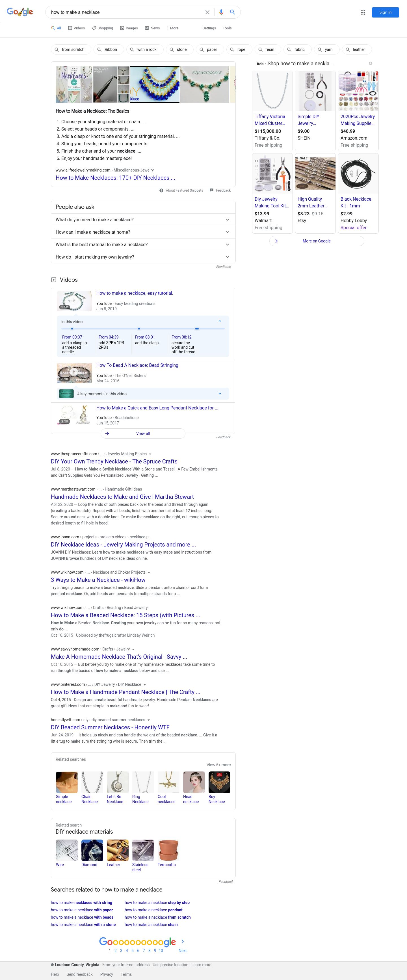The height and width of the screenshot is (980, 407).
Task: Open savvyhomemade.com result dropdown arrow
Action: 133,649
